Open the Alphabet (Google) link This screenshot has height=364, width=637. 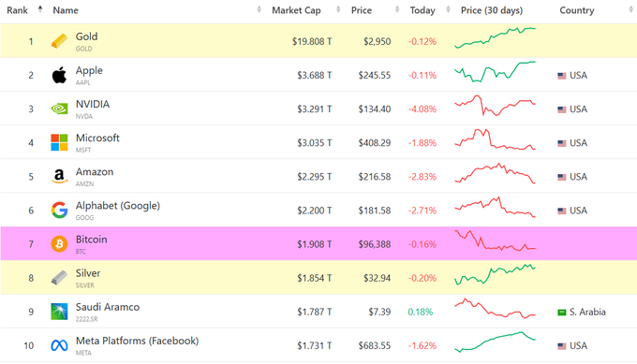point(118,206)
